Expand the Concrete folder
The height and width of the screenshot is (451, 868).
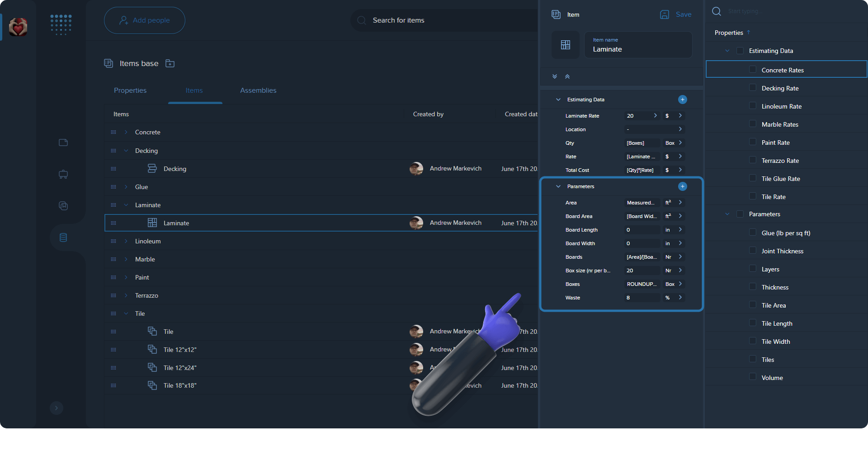[x=126, y=132]
